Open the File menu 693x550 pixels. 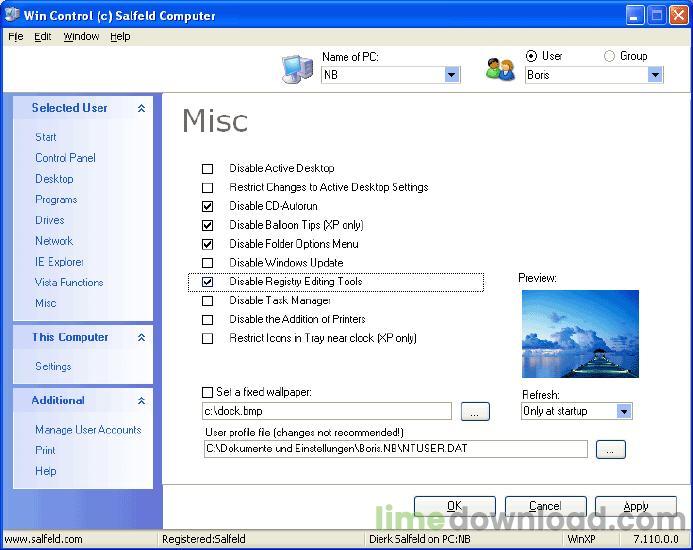[15, 37]
